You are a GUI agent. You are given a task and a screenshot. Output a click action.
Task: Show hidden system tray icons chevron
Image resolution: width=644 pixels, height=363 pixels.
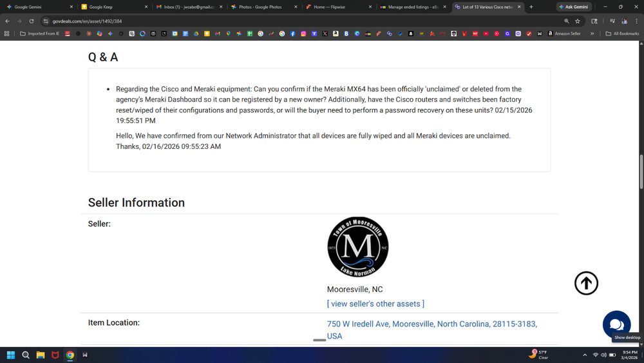coord(585,355)
